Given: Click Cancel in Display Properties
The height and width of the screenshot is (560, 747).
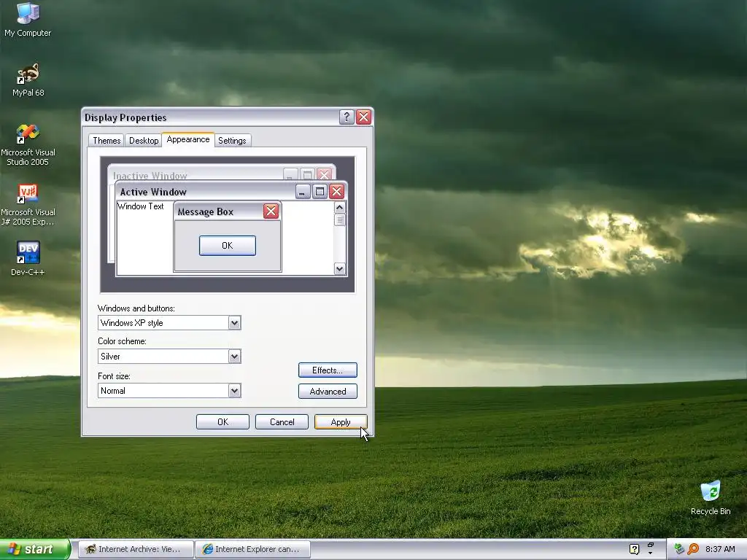Looking at the screenshot, I should (282, 422).
